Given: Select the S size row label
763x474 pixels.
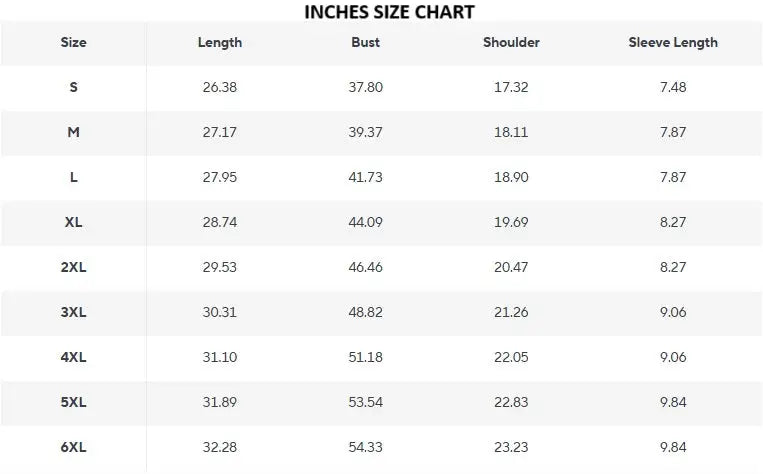Looking at the screenshot, I should coord(73,87).
